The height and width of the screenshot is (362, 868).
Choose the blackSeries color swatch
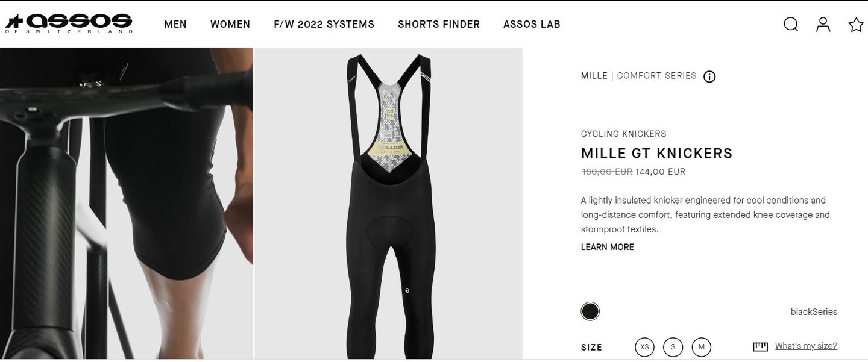pos(590,311)
